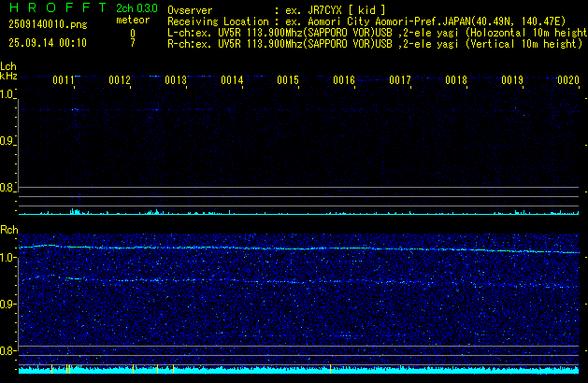Click the Lch 0.8 kHz axis label
Image resolution: width=588 pixels, height=383 pixels.
7,188
